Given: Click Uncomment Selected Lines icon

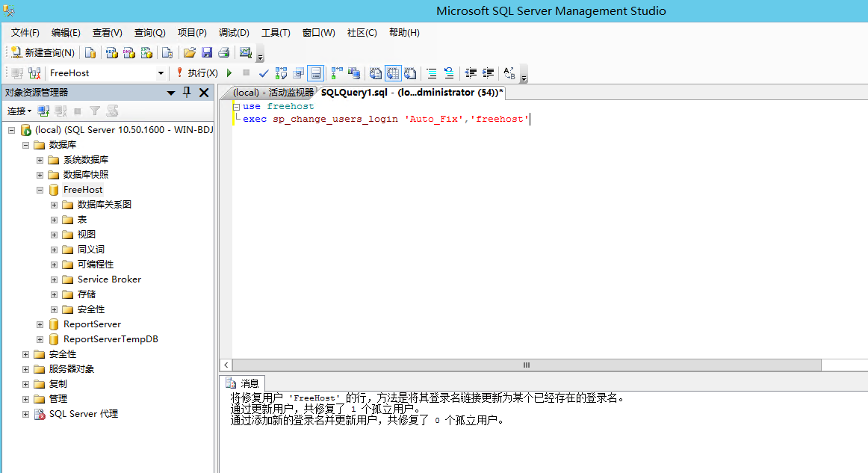Looking at the screenshot, I should [449, 73].
